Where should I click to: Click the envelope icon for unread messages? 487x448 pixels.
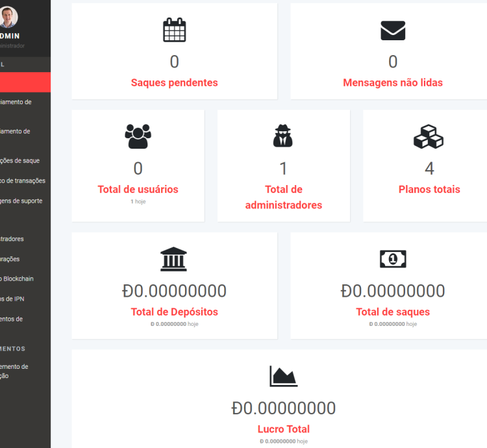point(392,31)
